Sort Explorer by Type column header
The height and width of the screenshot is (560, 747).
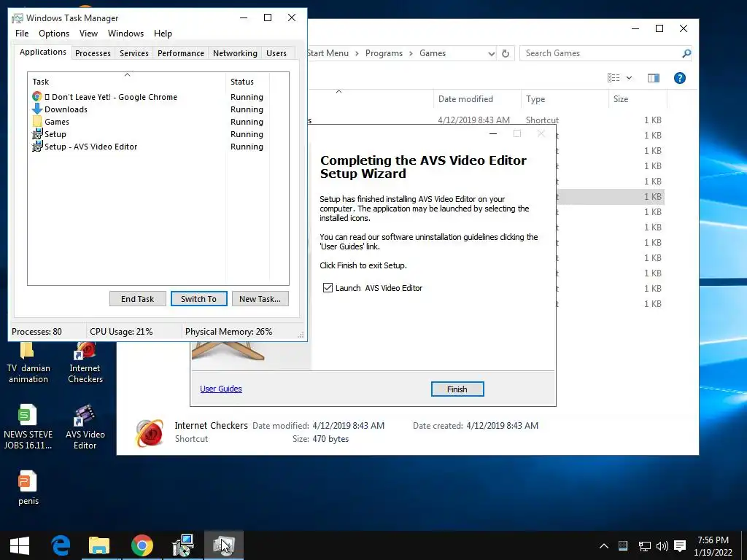point(565,99)
